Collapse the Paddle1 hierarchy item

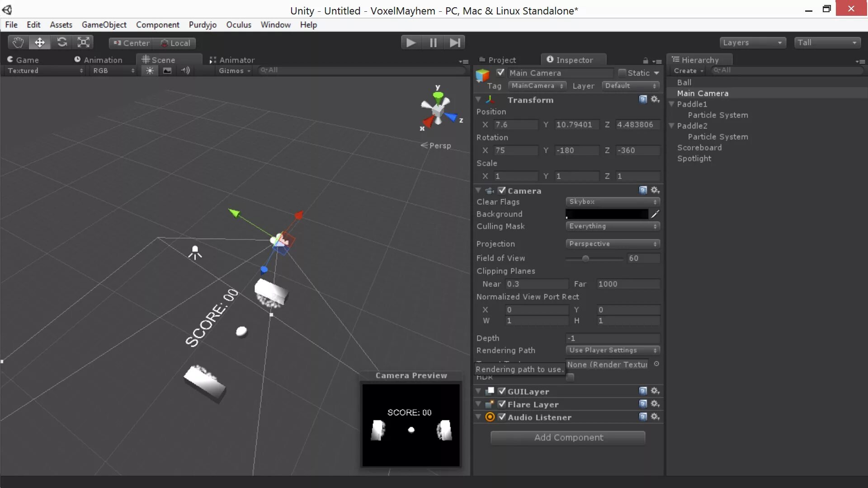672,104
